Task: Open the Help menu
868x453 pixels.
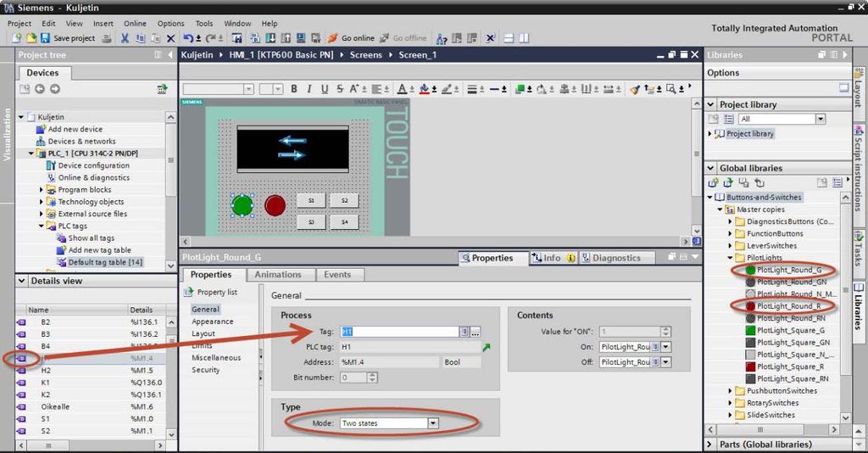Action: coord(270,23)
